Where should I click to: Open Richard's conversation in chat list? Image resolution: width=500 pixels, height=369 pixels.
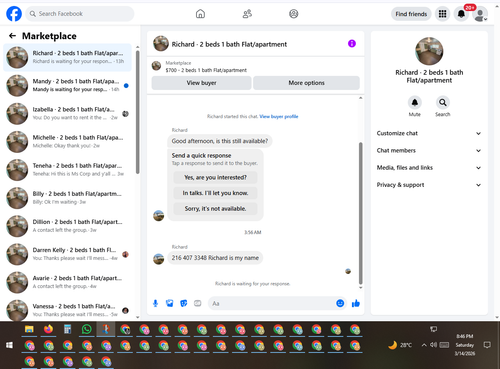pos(67,57)
